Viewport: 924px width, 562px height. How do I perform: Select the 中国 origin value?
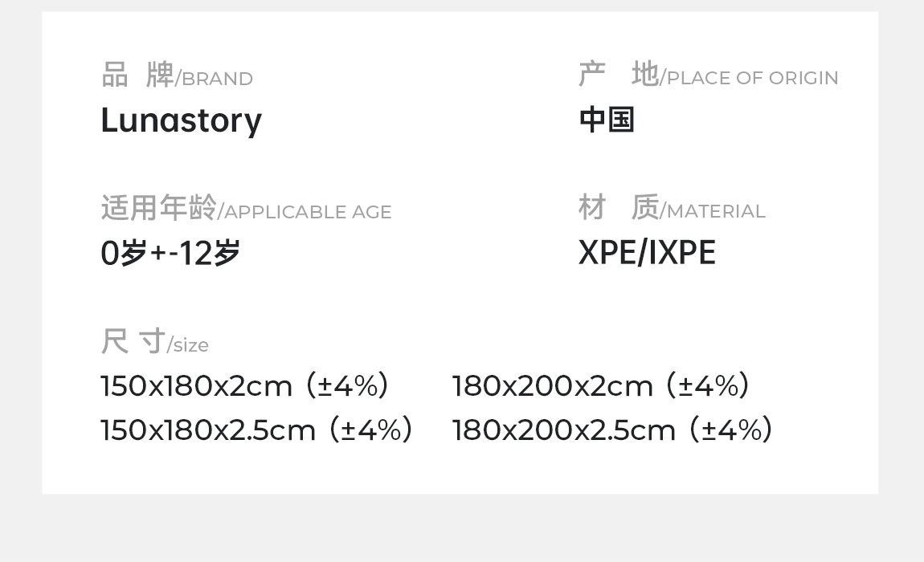click(x=607, y=120)
